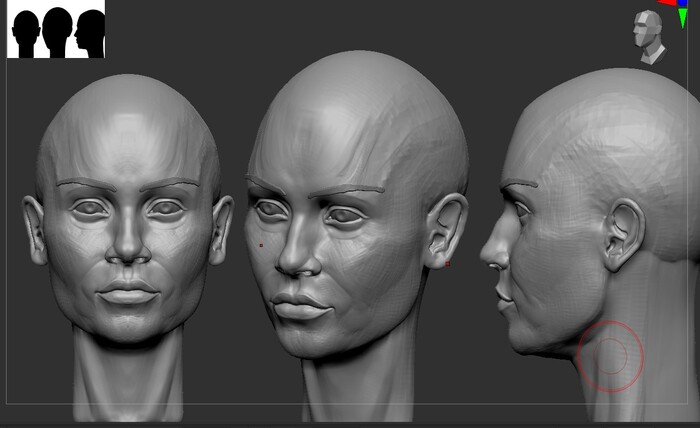Click the nose tip of the front-view head
Screen dimensions: 700x428
click(x=128, y=250)
